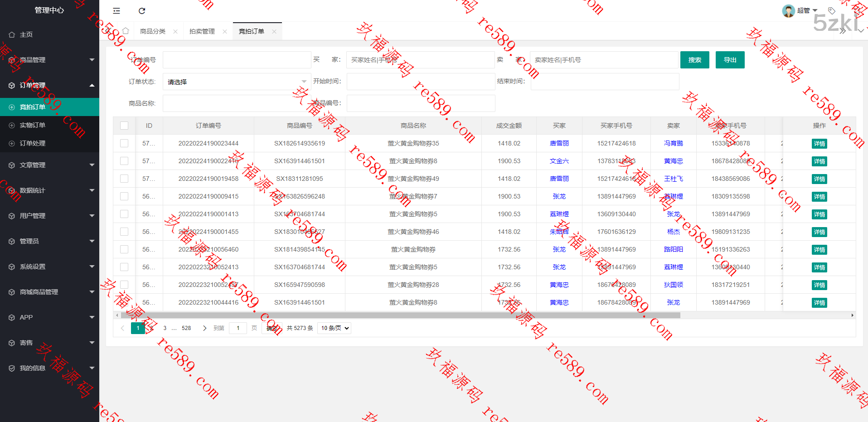The image size is (868, 422).
Task: Click the 搜索 button
Action: [694, 60]
